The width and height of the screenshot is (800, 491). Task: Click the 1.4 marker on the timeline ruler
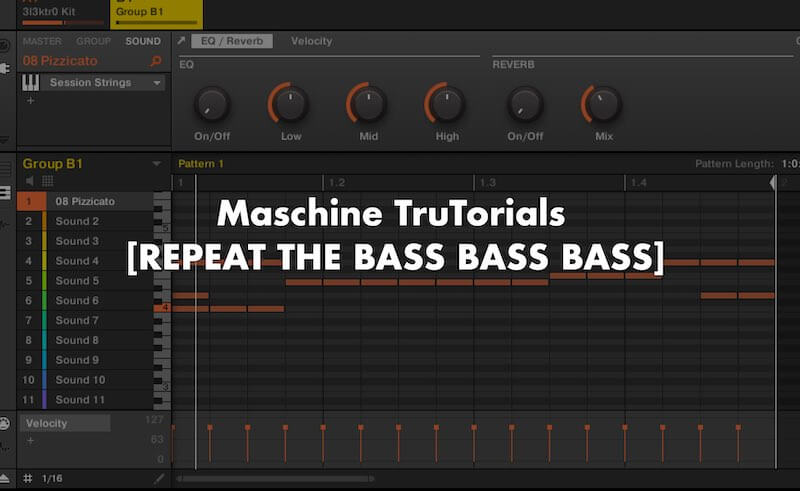pos(638,182)
